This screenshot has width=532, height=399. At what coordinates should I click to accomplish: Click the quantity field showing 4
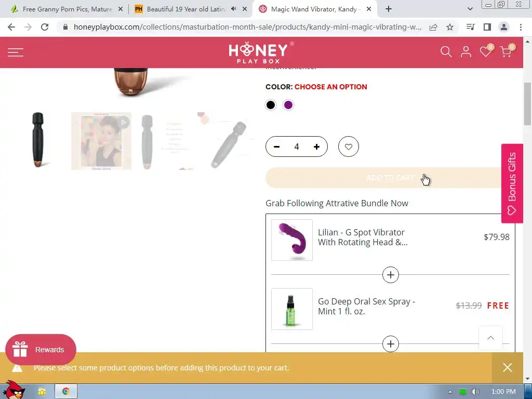point(297,147)
